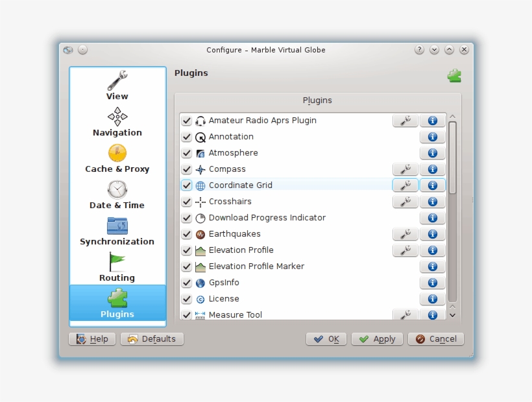This screenshot has height=402, width=532.
Task: Uncheck the Measure Tool plugin
Action: pos(186,314)
